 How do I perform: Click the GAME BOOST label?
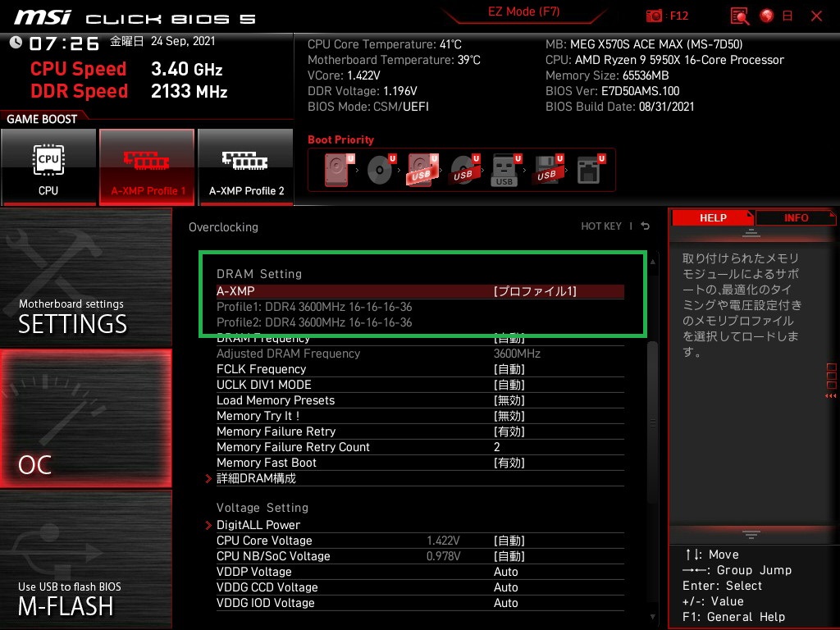coord(42,119)
